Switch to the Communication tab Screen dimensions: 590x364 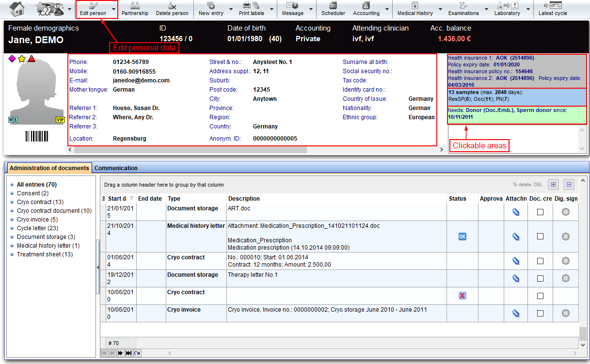(x=116, y=168)
